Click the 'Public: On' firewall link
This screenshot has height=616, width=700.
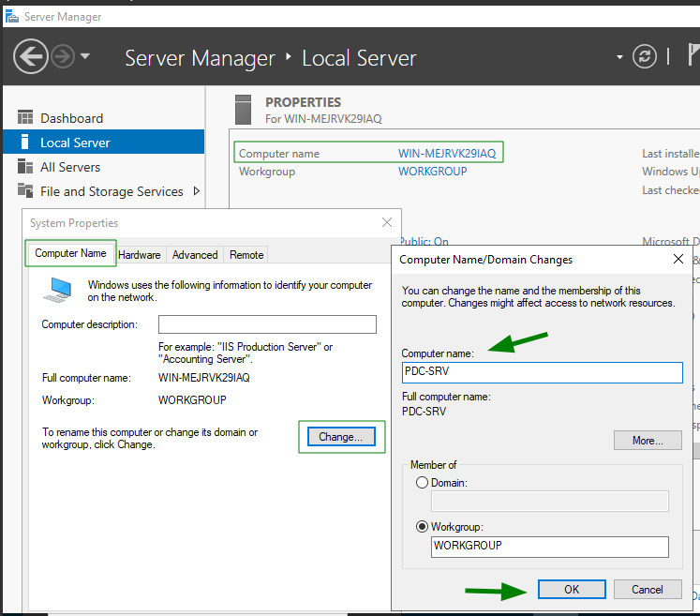pos(424,241)
